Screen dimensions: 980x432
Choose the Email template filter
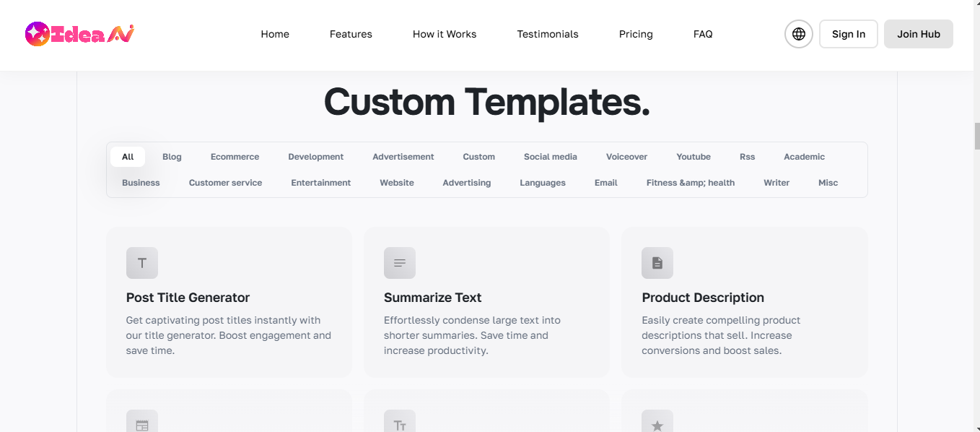pos(606,183)
